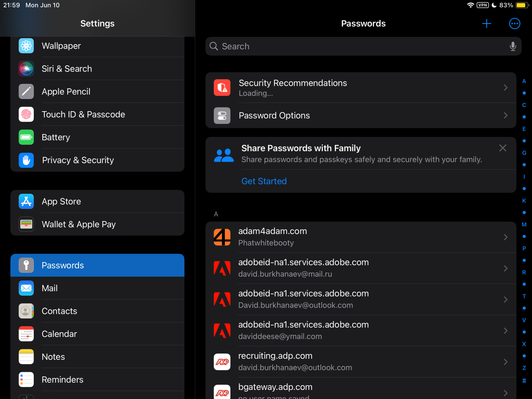Expand chevron on adam4adam.com row
Viewport: 532px width, 399px height.
coord(505,237)
